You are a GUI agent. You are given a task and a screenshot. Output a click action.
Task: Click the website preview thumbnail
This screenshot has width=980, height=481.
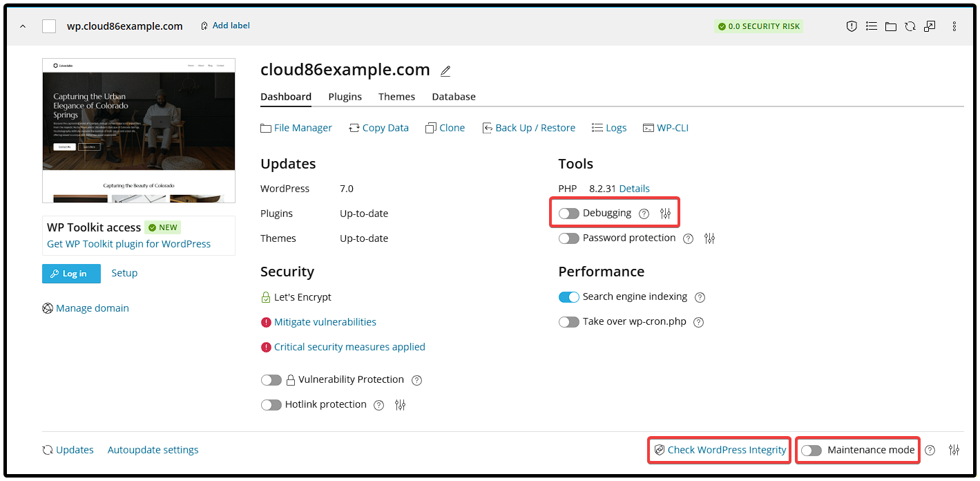(x=139, y=131)
